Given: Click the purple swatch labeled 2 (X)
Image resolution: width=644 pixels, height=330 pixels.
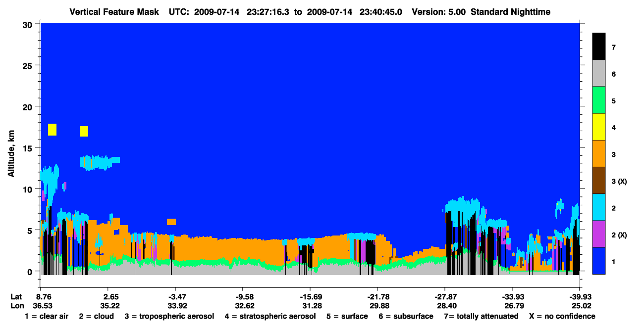Looking at the screenshot, I should [x=599, y=234].
